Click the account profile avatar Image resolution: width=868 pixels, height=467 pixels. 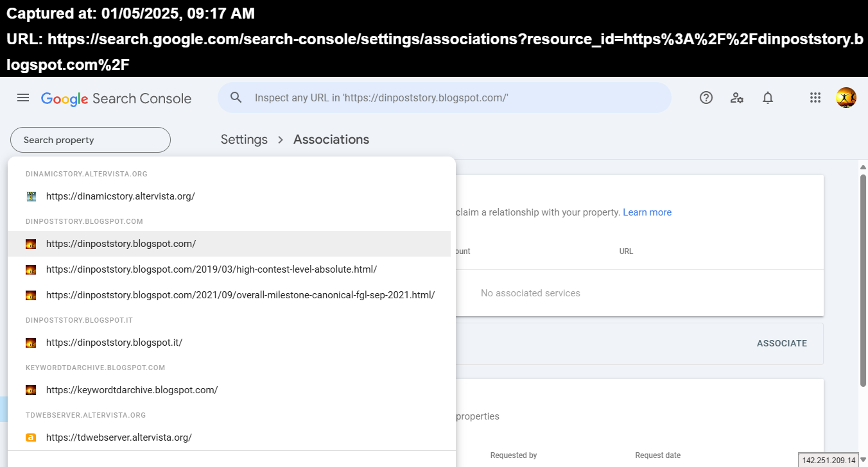[x=846, y=98]
